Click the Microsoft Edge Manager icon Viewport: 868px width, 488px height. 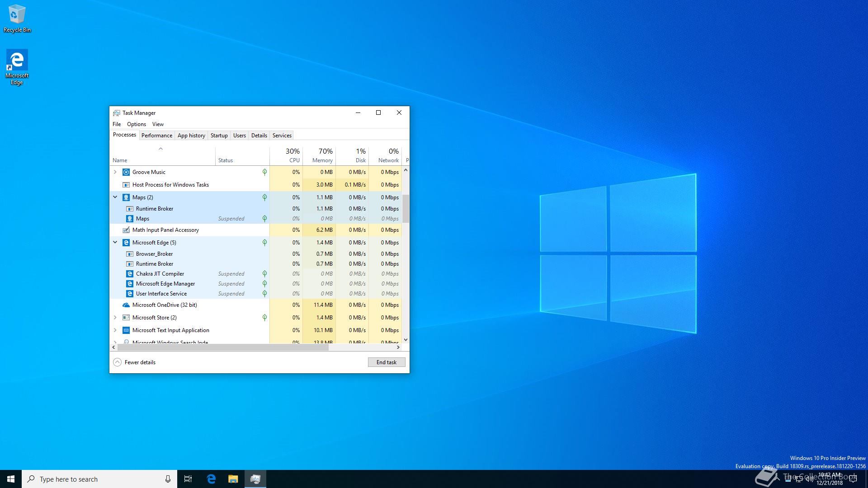[130, 284]
